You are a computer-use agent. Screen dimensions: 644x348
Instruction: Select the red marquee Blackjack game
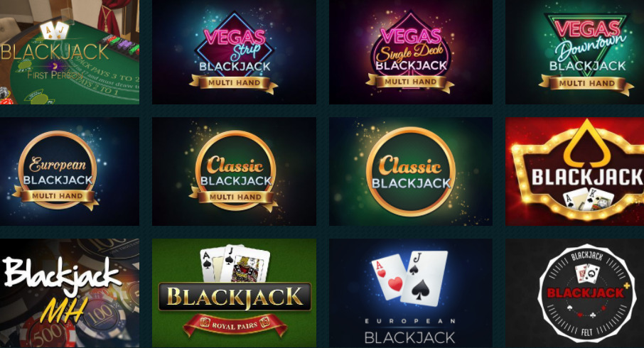tap(574, 172)
